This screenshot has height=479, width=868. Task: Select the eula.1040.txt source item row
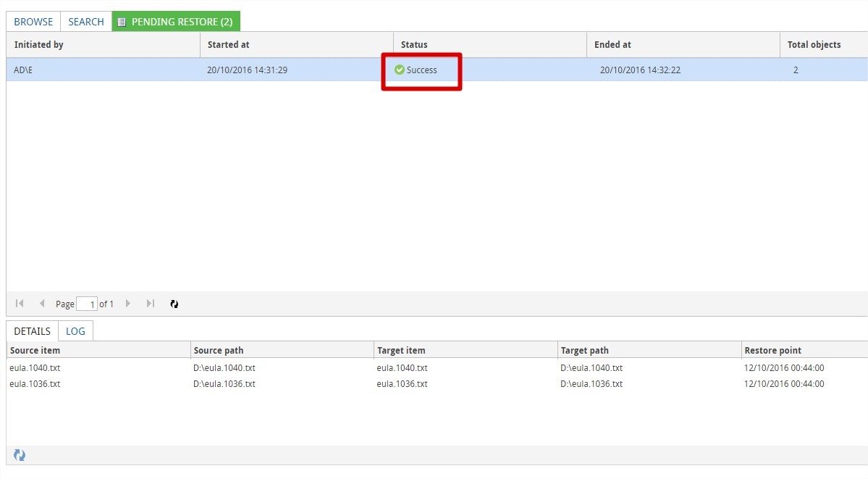[x=35, y=368]
